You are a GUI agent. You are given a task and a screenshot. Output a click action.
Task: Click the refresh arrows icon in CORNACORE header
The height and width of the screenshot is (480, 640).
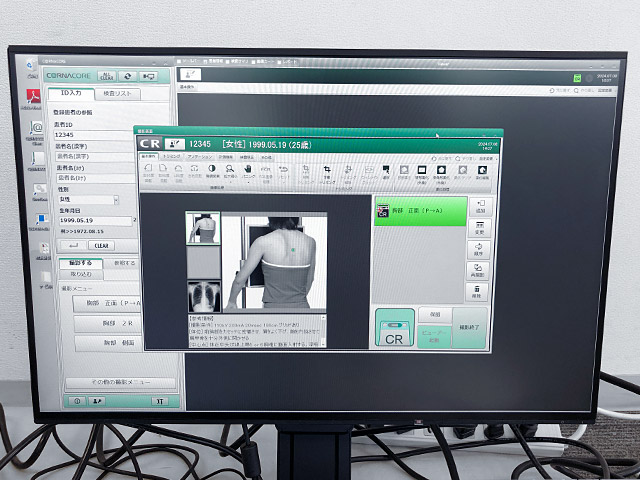point(128,76)
